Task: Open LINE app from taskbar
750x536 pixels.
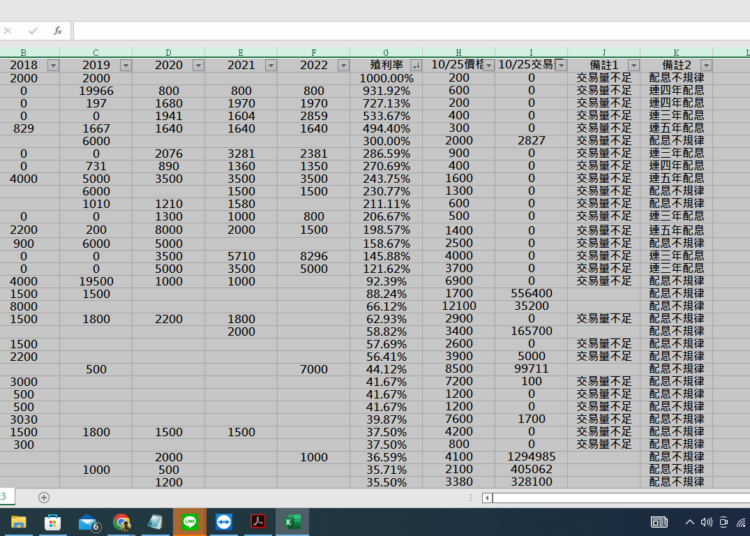Action: pos(189,522)
